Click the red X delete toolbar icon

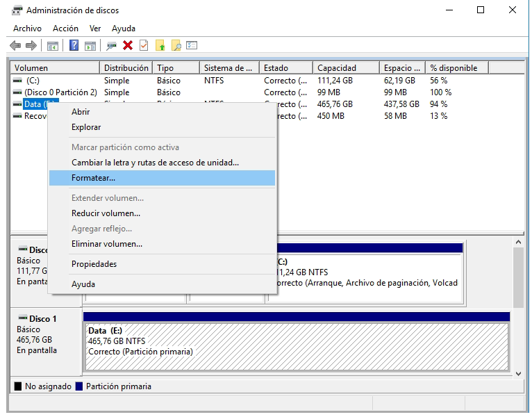pyautogui.click(x=128, y=46)
